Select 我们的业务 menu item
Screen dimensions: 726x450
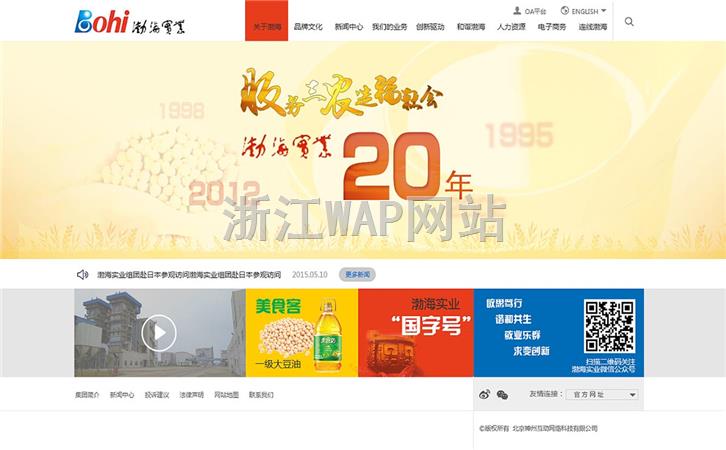[x=389, y=27]
